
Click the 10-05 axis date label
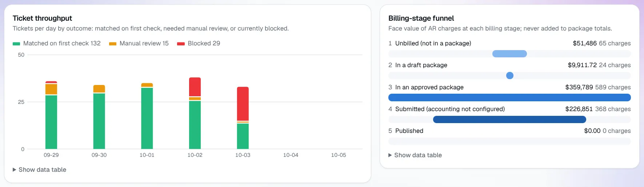pyautogui.click(x=339, y=155)
